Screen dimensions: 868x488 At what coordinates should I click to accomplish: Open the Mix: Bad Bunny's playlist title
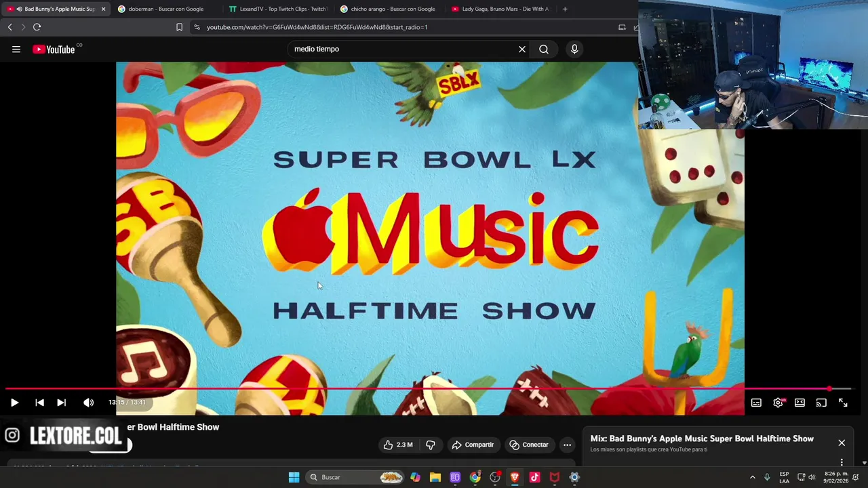click(x=702, y=439)
